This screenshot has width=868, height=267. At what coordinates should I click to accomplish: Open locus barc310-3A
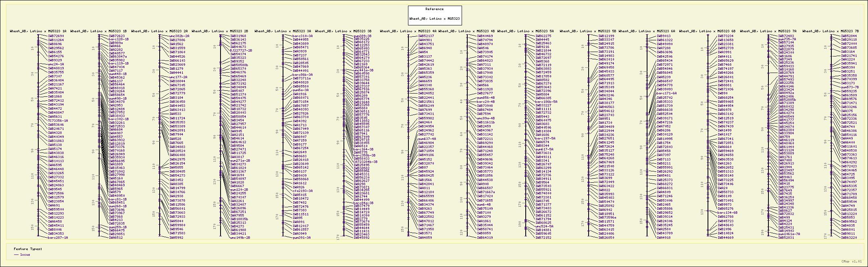pos(302,36)
